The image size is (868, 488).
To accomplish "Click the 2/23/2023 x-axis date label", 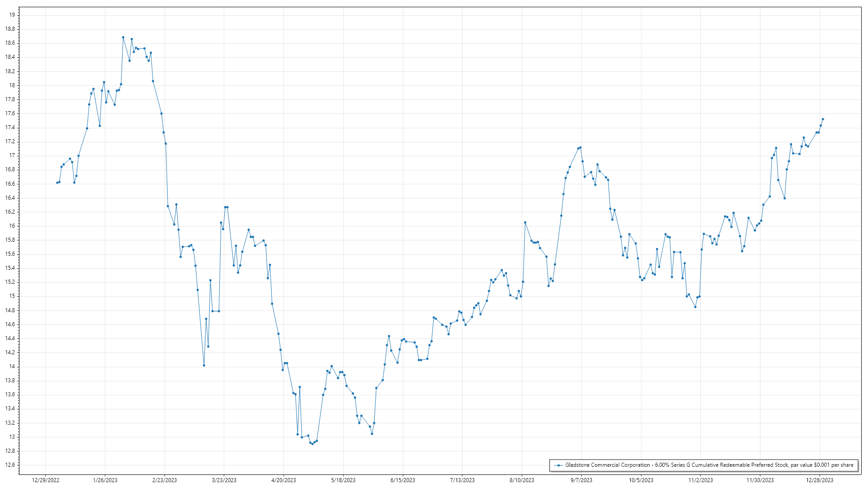I will tap(165, 480).
